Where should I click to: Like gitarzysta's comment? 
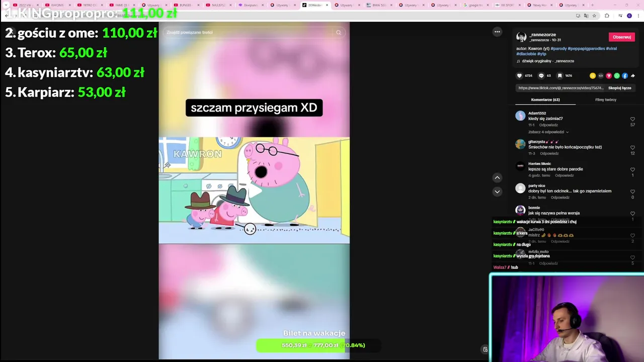[632, 148]
